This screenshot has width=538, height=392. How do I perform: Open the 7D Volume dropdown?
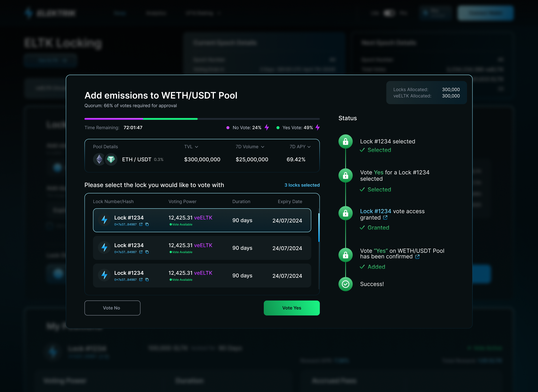[x=263, y=147]
